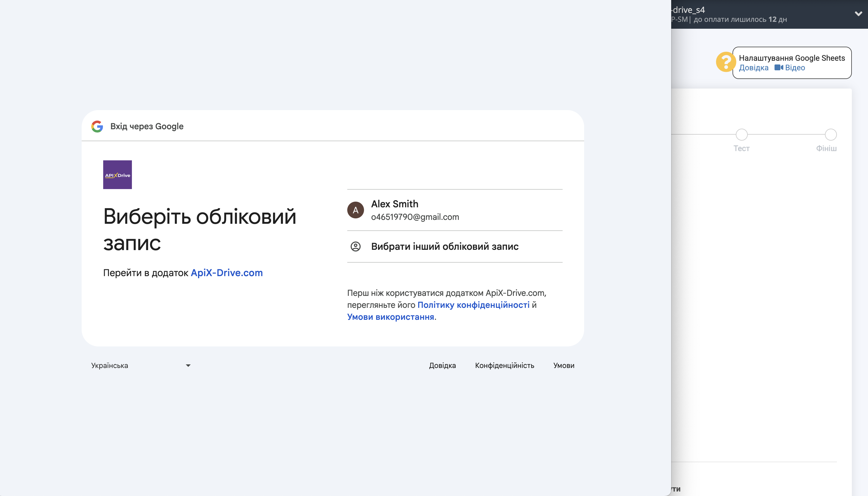The width and height of the screenshot is (868, 496).
Task: Open the Конфіденційність footer item
Action: [x=504, y=365]
